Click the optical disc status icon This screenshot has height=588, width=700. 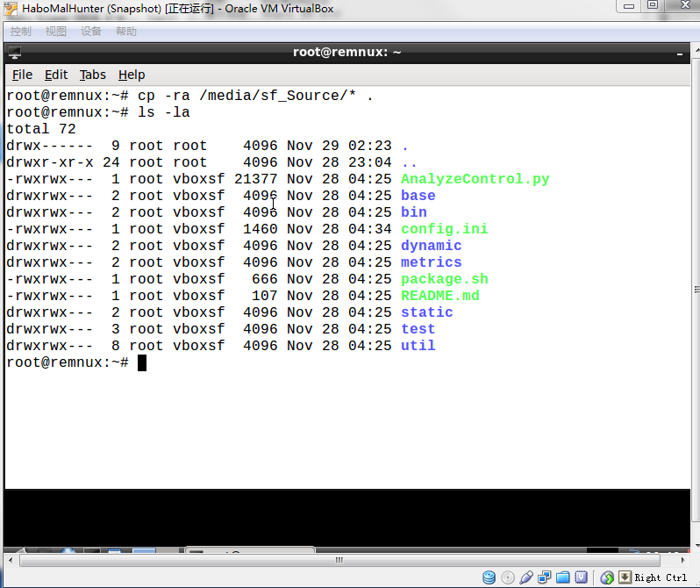point(508,577)
